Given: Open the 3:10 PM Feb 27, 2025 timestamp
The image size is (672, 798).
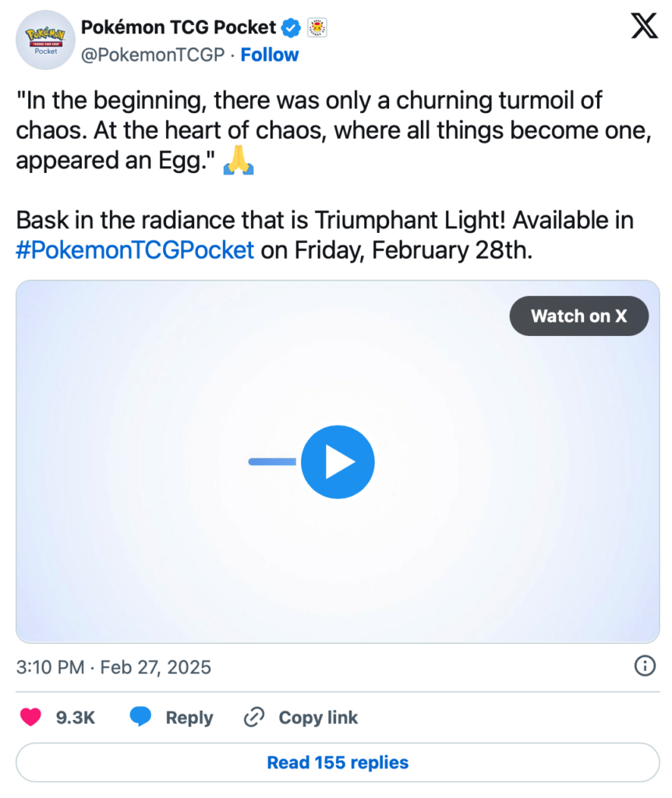Looking at the screenshot, I should (x=114, y=667).
